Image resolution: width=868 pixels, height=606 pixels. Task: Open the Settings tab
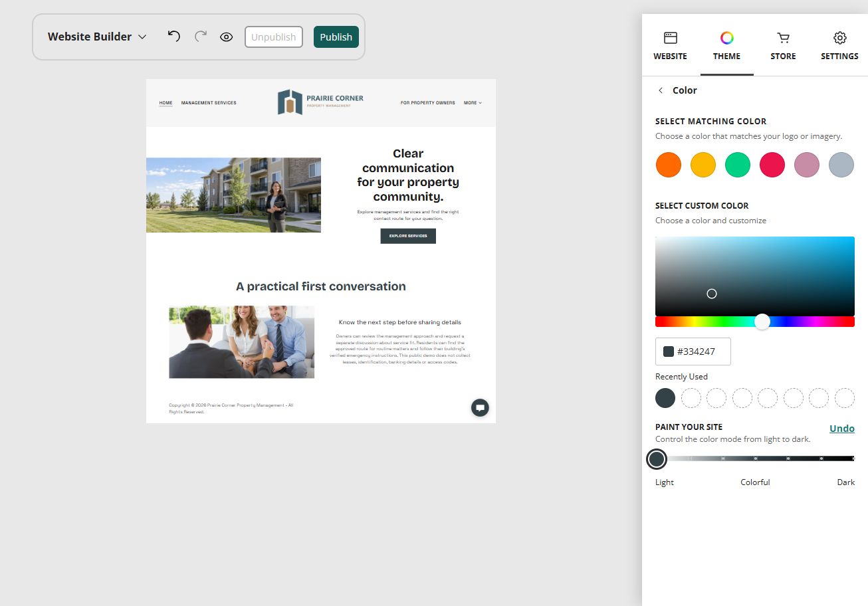tap(839, 46)
